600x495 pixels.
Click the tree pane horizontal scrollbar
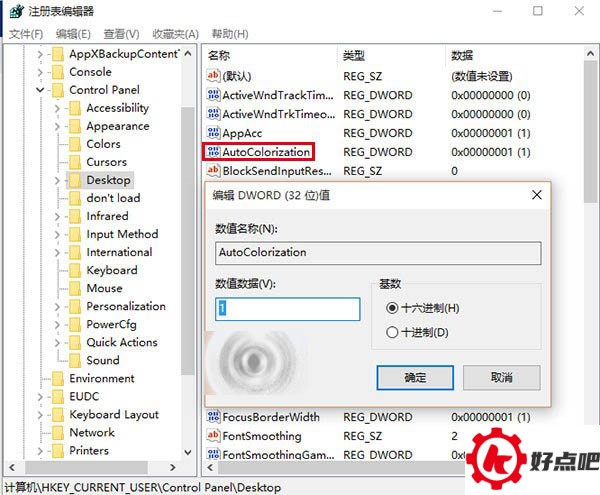click(92, 467)
